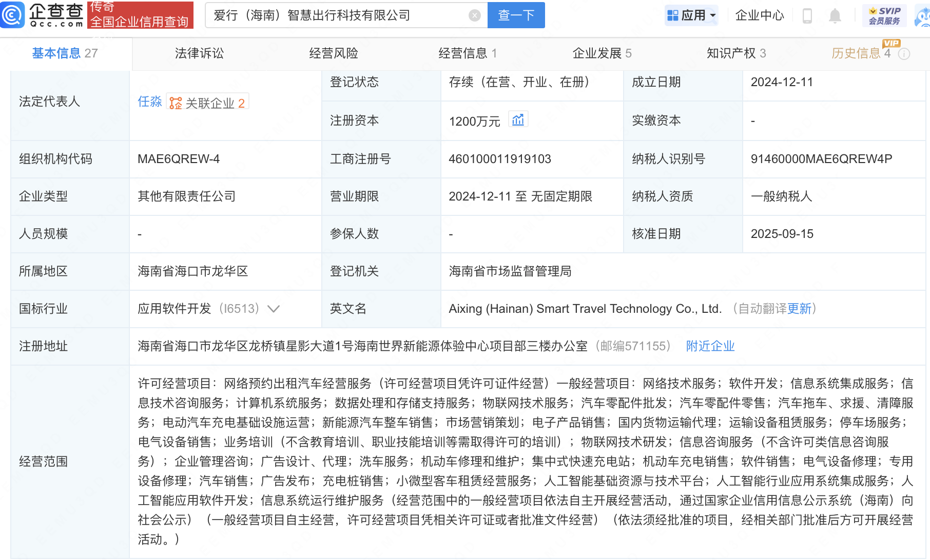Open the notifications bell icon

tap(835, 16)
